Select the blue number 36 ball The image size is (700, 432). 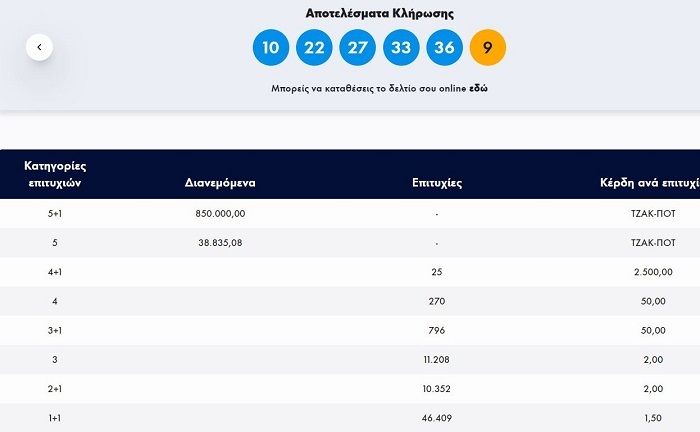444,47
